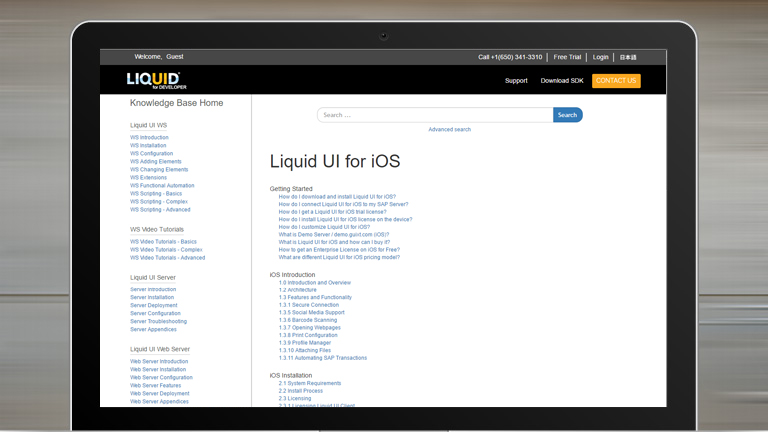The image size is (768, 432).
Task: Open Knowledge Base Home heading link
Action: [176, 103]
